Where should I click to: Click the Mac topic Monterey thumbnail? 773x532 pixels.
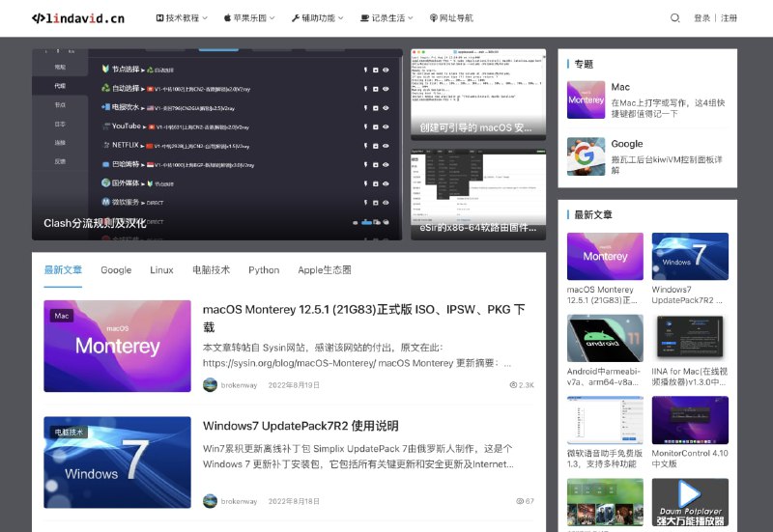click(x=586, y=99)
